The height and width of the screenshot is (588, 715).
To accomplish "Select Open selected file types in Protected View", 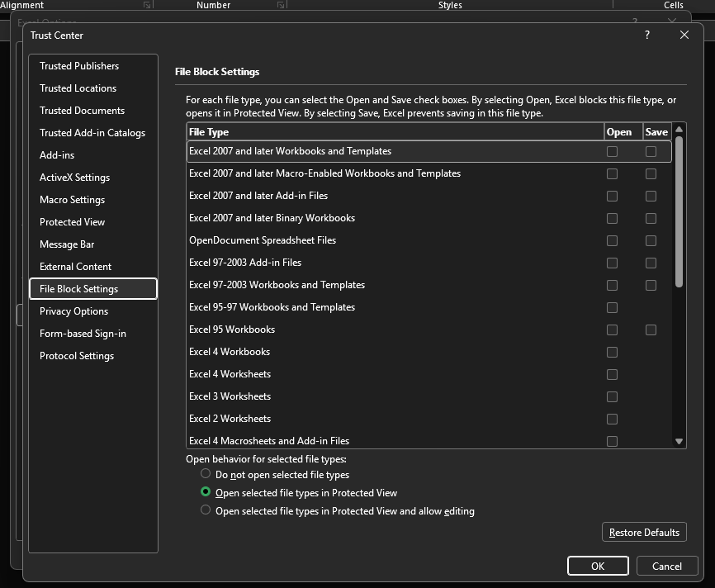I will [x=206, y=491].
